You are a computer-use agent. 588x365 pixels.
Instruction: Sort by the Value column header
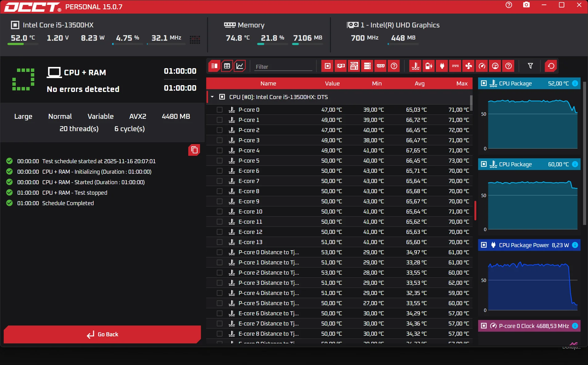point(332,84)
